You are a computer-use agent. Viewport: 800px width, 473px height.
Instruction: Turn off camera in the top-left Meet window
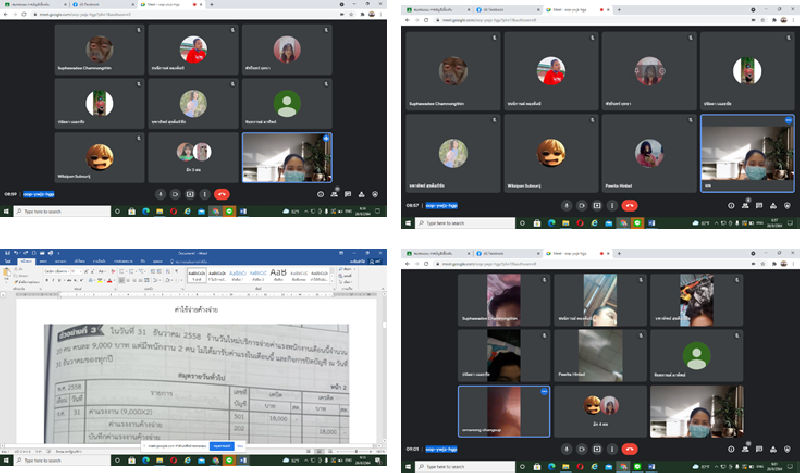point(175,193)
